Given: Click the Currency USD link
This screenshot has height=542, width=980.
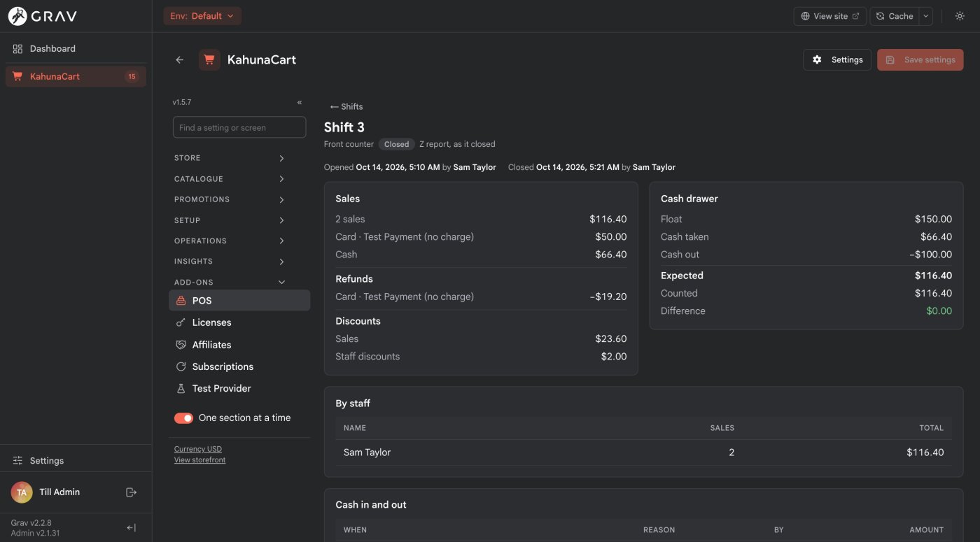Looking at the screenshot, I should [x=198, y=449].
